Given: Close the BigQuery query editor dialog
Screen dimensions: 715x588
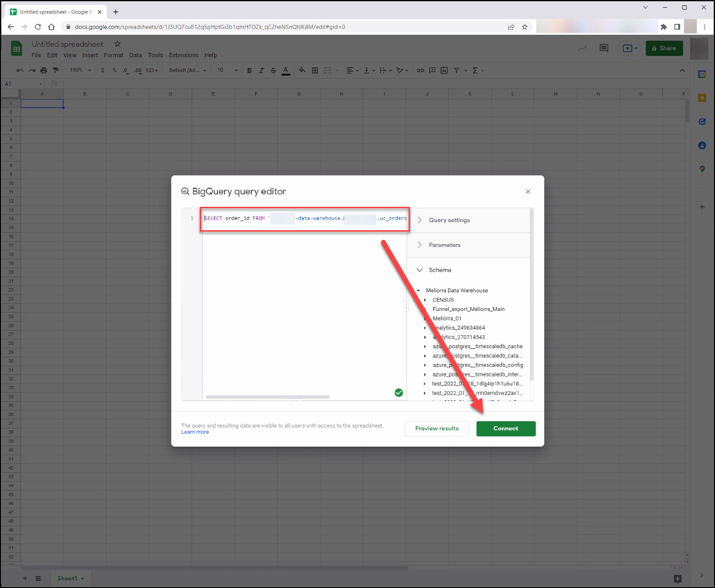Looking at the screenshot, I should (528, 192).
